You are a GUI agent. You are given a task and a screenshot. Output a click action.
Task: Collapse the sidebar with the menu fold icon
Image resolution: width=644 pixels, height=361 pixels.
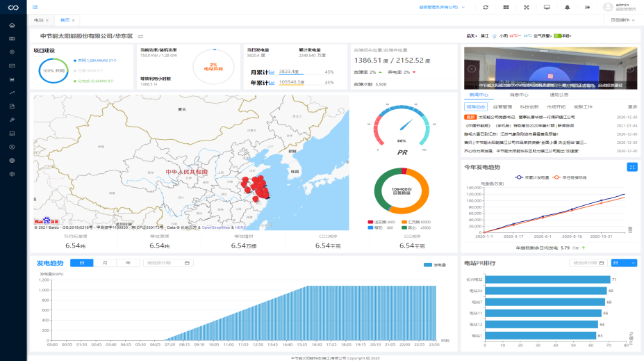coord(35,7)
